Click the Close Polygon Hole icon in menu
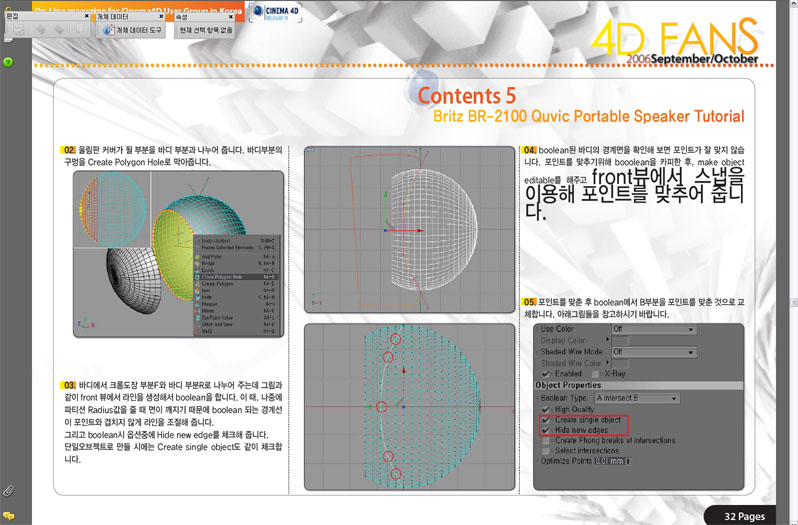The image size is (798, 525). coord(197,277)
